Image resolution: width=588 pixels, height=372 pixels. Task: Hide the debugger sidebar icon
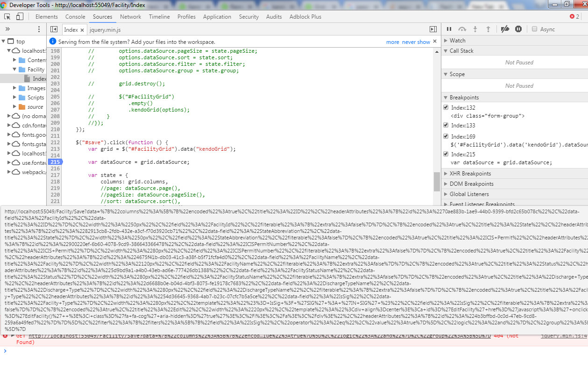point(433,29)
